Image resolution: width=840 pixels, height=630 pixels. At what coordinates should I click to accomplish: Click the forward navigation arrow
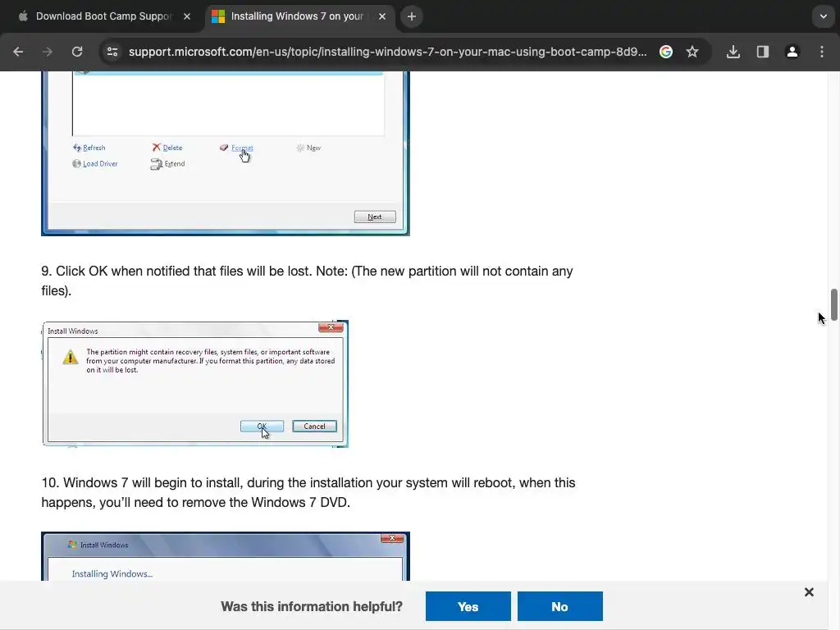click(48, 52)
